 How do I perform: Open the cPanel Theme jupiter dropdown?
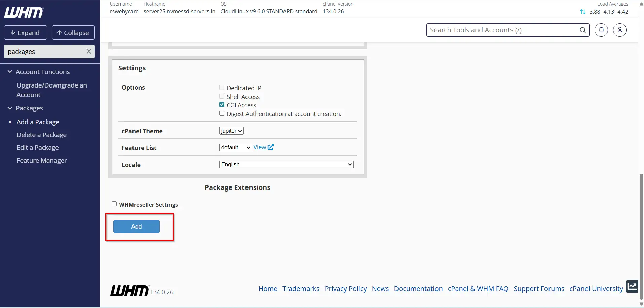tap(231, 131)
